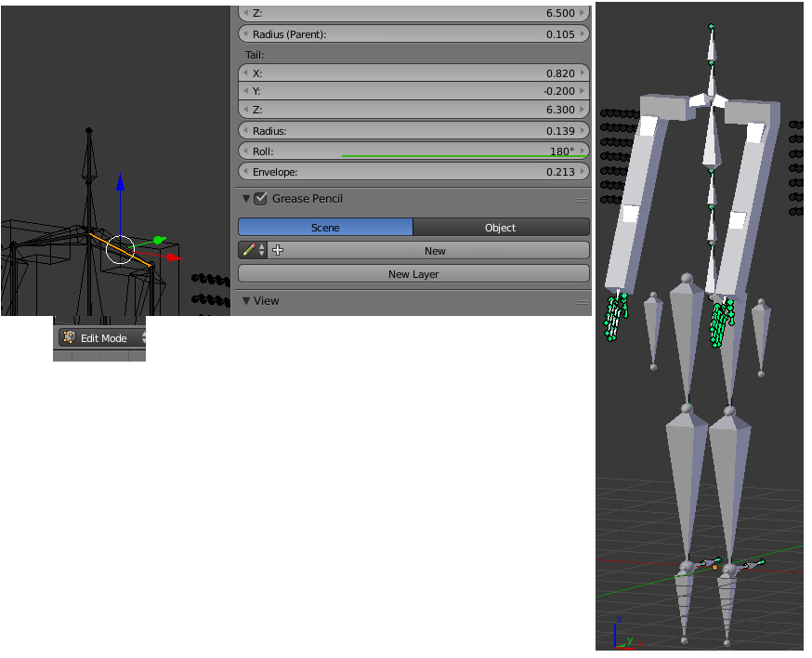Click the Tail label text
The image size is (812, 658).
255,55
